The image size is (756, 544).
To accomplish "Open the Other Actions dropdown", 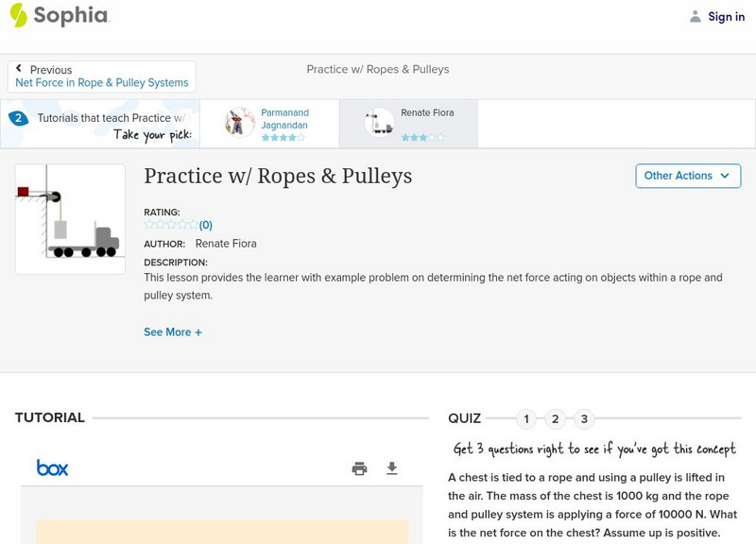I will (x=687, y=176).
